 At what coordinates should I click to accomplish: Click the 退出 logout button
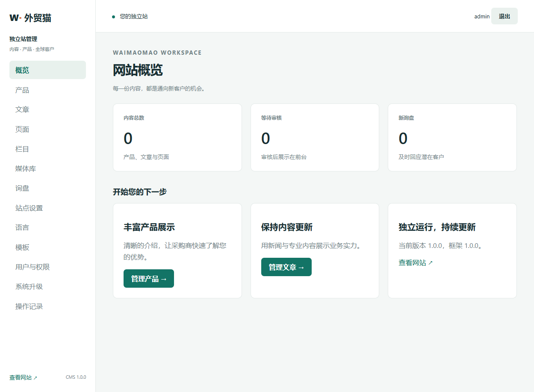504,16
